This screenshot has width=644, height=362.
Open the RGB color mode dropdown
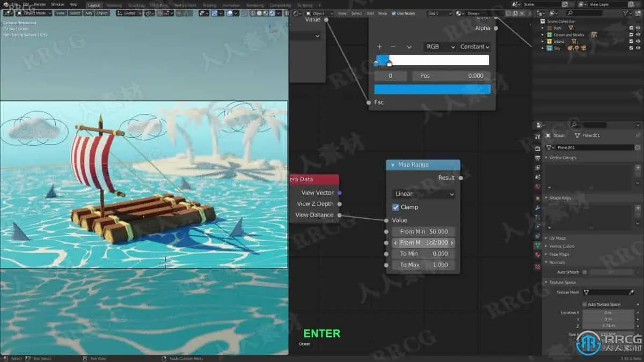[x=440, y=47]
